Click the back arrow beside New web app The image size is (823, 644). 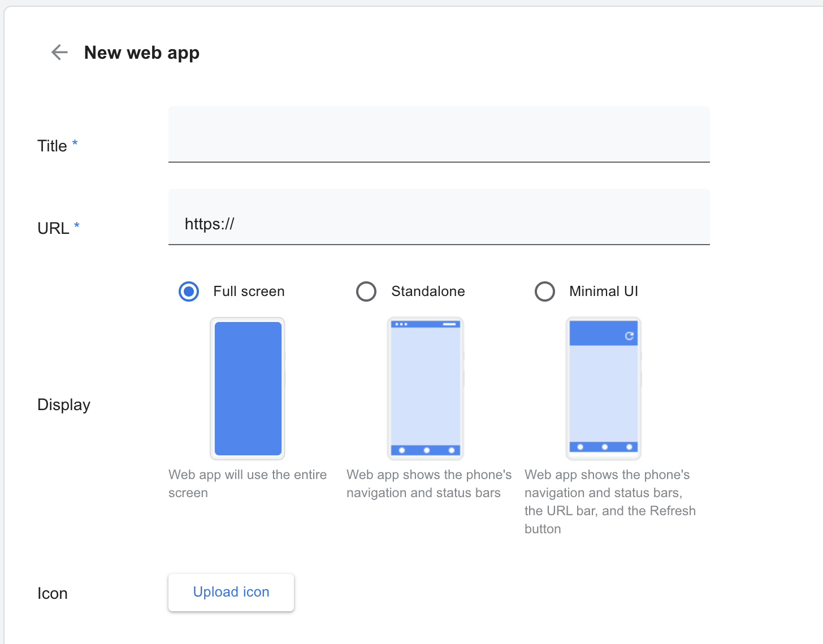click(59, 53)
